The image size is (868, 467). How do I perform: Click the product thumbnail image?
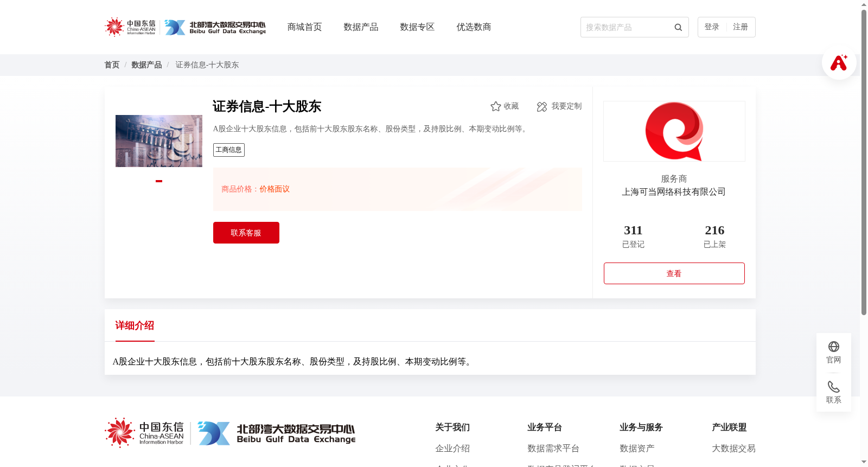point(159,141)
